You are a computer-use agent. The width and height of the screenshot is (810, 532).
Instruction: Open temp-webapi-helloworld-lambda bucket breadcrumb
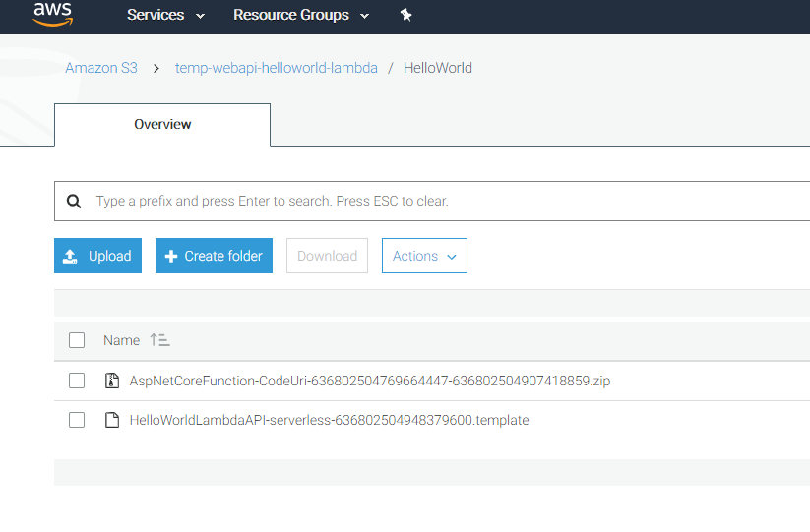(277, 68)
